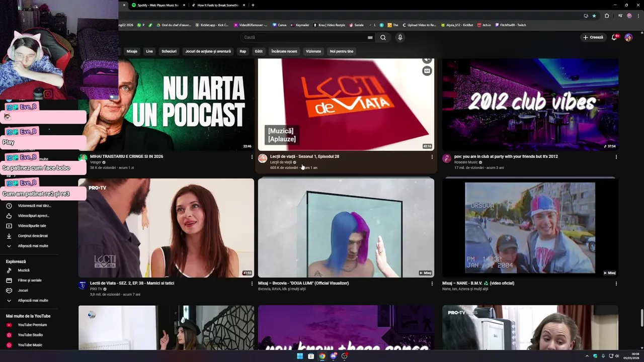
Task: Select Rap filter chip
Action: coord(243,51)
